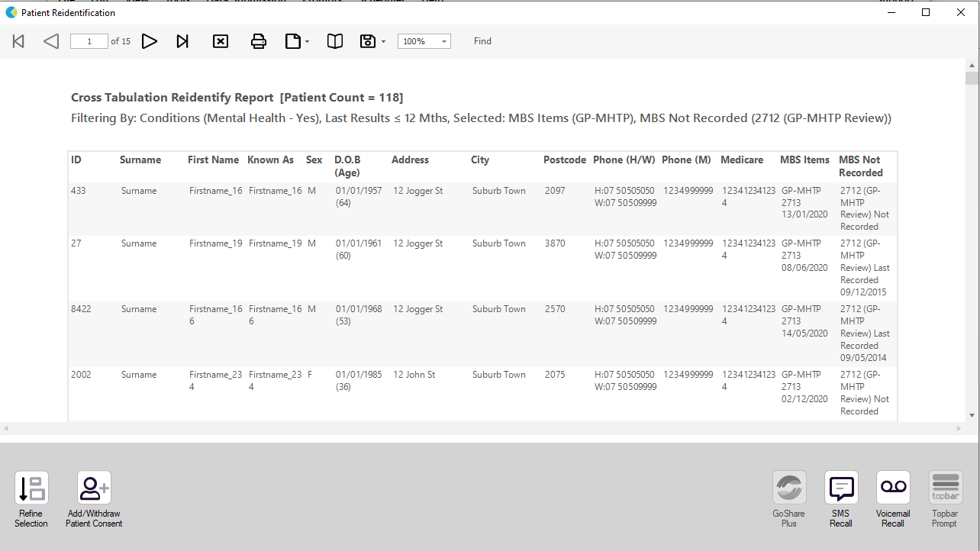Click horizontal scrollbar right arrow
Screen dimensions: 980x551
(959, 429)
